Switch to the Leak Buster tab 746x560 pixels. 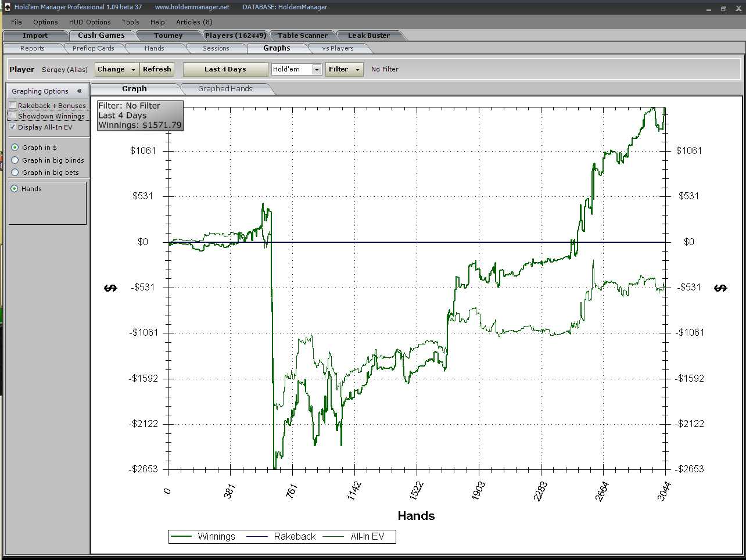point(368,35)
